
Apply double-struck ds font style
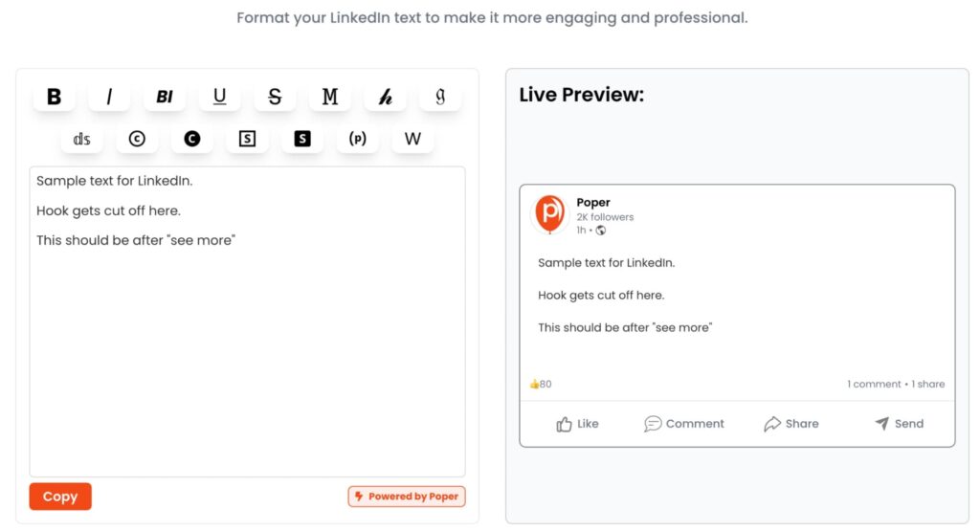81,139
